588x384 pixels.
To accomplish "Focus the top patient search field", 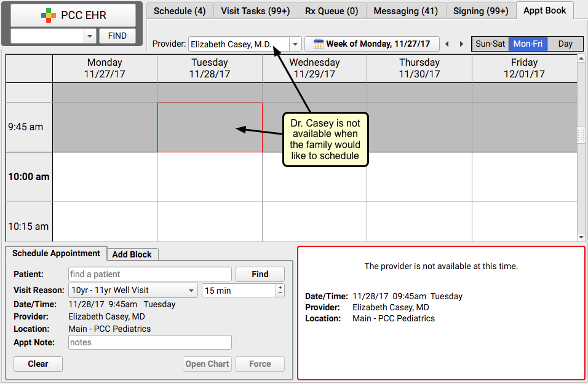I will 47,36.
